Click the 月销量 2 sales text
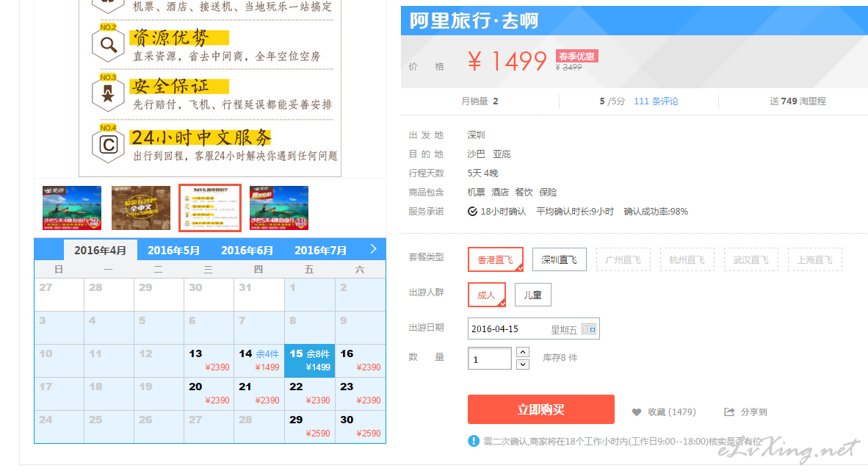868x474 pixels. tap(480, 101)
